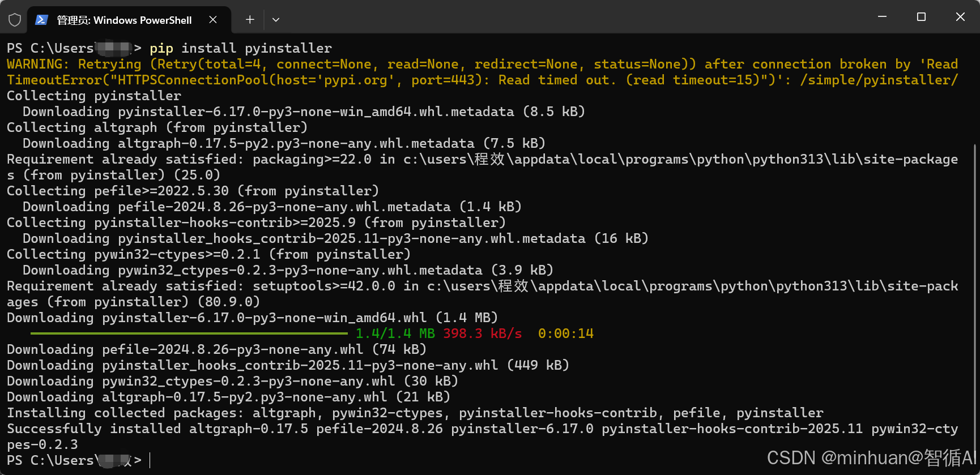Click 'Downloading pywin32_ctypes-0.2.3' metadata line

coord(288,270)
